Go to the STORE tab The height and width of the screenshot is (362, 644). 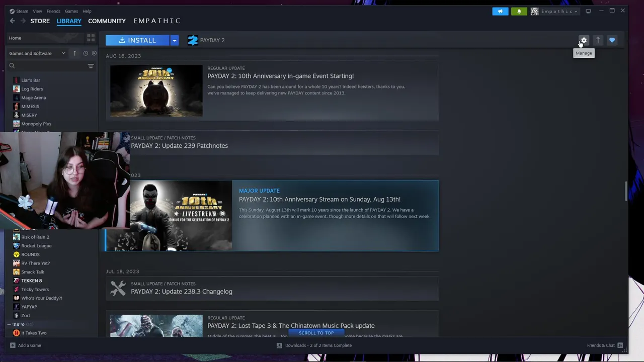(x=40, y=21)
